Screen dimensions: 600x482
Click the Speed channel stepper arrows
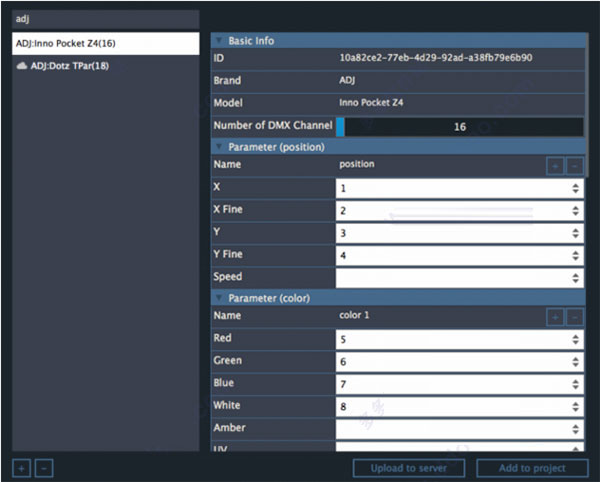point(575,277)
